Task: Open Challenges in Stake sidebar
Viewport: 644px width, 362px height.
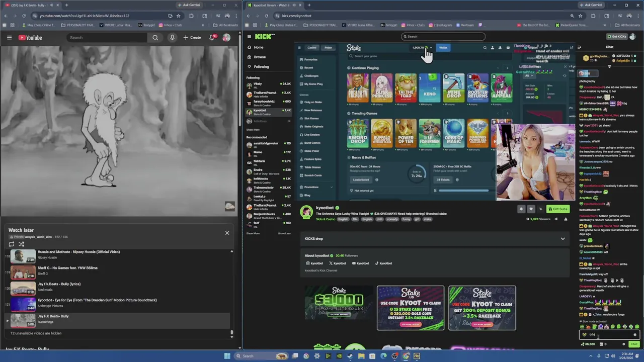Action: click(311, 76)
